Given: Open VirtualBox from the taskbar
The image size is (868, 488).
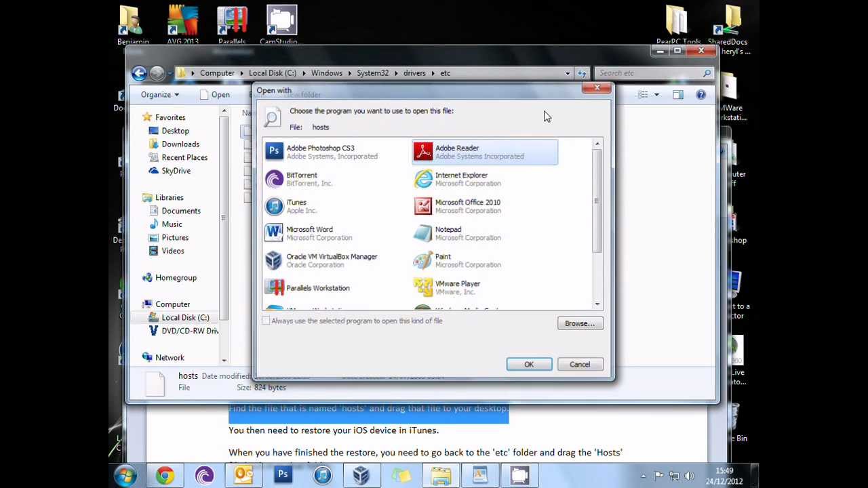Looking at the screenshot, I should tap(361, 476).
